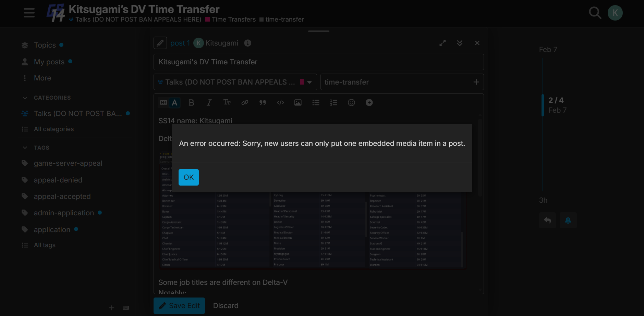
Task: Toggle the composer fullscreen mode
Action: 442,43
